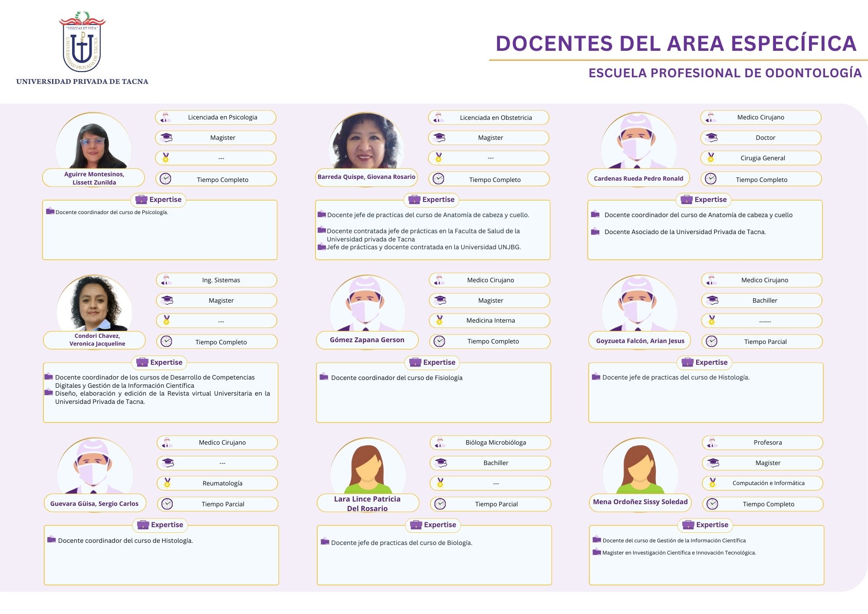Click the Cirugia General specialty field
The height and width of the screenshot is (614, 868).
click(761, 158)
